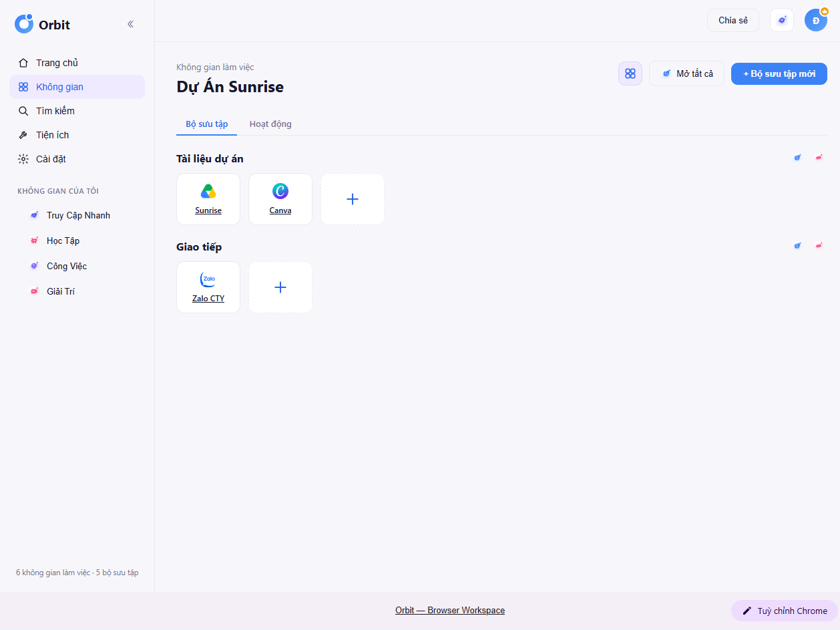The height and width of the screenshot is (630, 840).
Task: Toggle the grid view layout button
Action: click(630, 73)
